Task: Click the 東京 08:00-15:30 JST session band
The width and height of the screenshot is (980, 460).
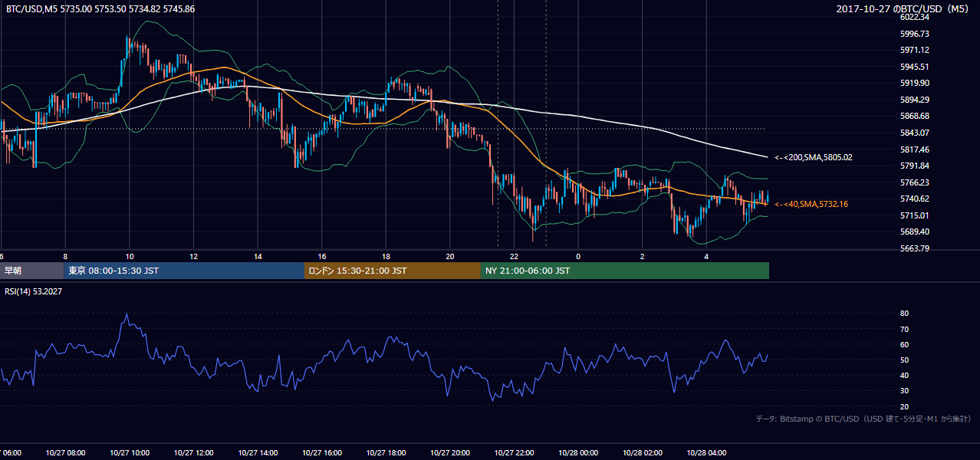Action: (x=184, y=271)
